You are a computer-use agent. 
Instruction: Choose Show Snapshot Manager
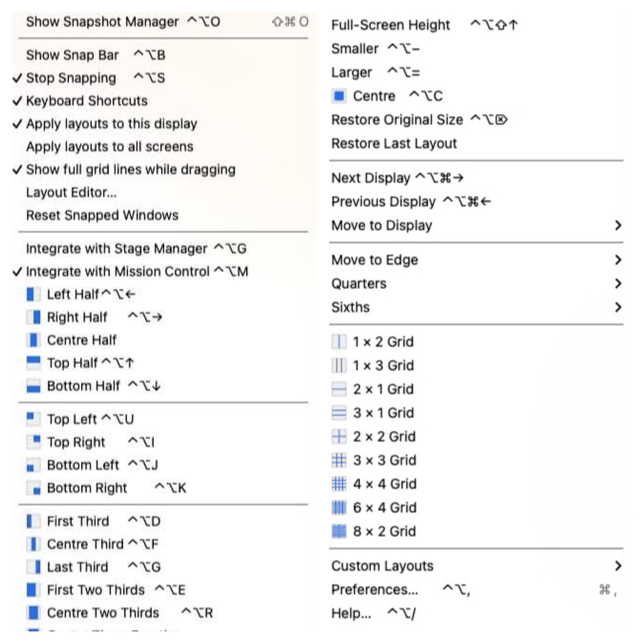click(102, 22)
